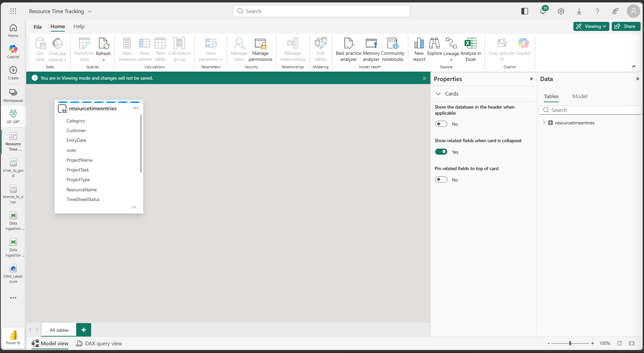The width and height of the screenshot is (644, 353).
Task: Add a new layout tab with plus
Action: tap(84, 330)
